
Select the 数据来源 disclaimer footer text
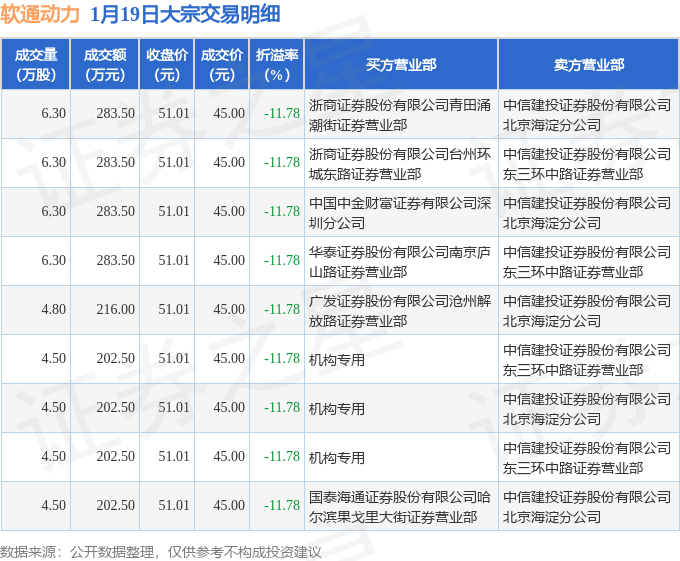pos(161,552)
